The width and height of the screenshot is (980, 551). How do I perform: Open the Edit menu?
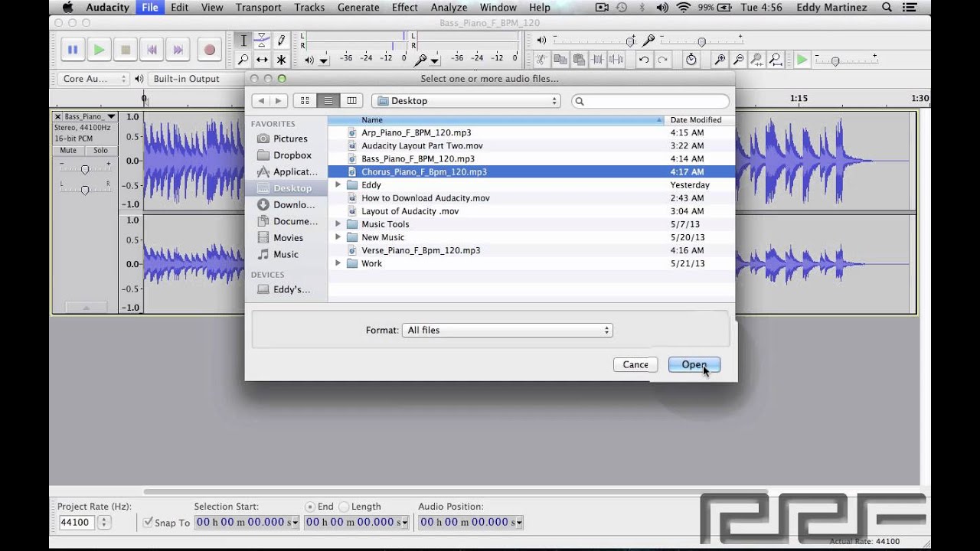pyautogui.click(x=180, y=7)
